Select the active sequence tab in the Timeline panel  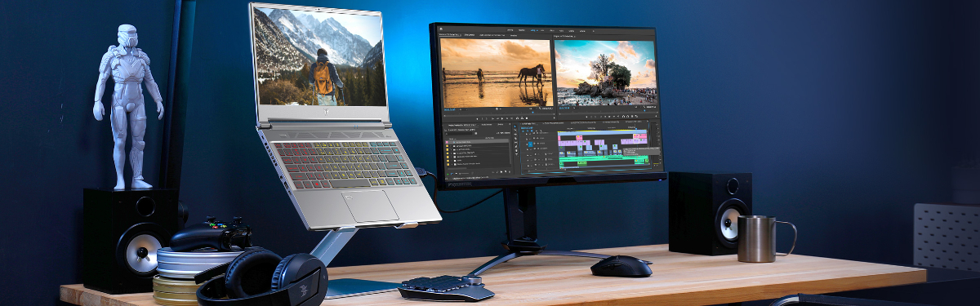(528, 123)
